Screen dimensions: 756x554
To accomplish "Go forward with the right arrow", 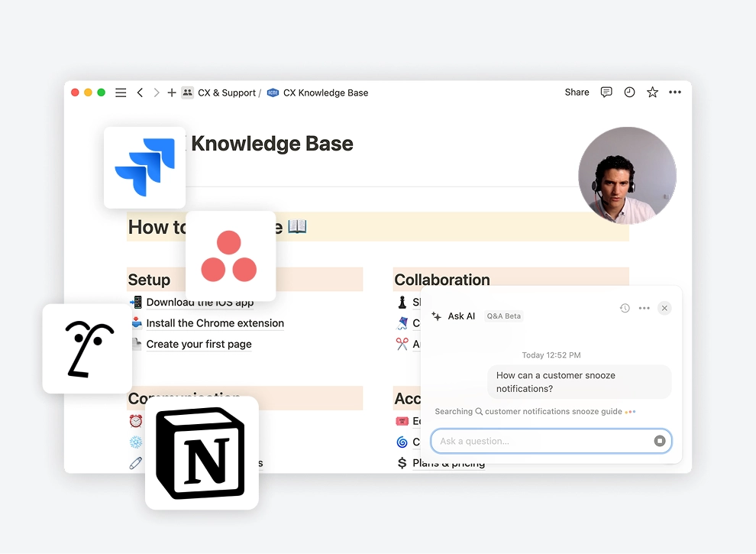I will [157, 92].
